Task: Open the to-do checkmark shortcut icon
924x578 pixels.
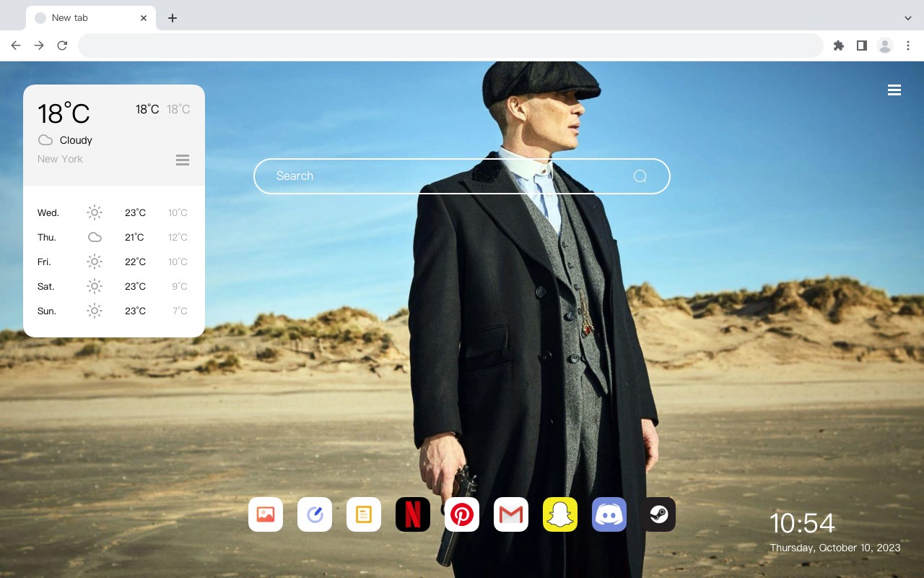Action: pyautogui.click(x=315, y=514)
